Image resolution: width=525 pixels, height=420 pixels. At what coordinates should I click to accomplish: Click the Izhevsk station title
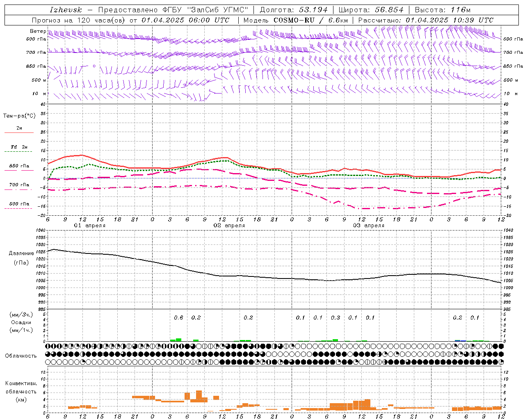66,10
